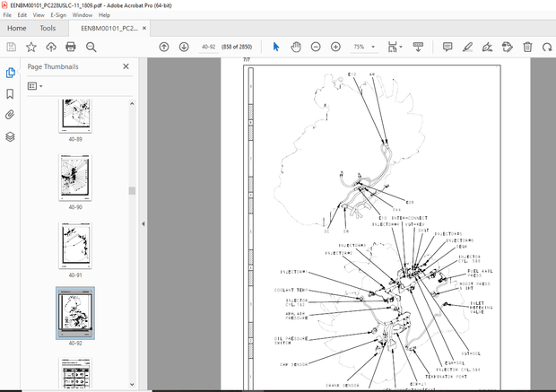Open the find text magnifier
Screen dimensions: 556x392
click(x=91, y=47)
